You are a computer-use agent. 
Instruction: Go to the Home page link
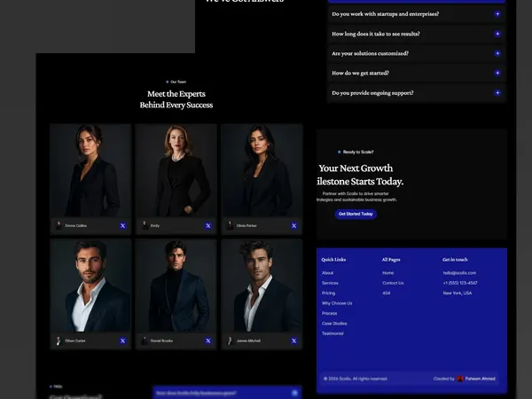click(387, 273)
